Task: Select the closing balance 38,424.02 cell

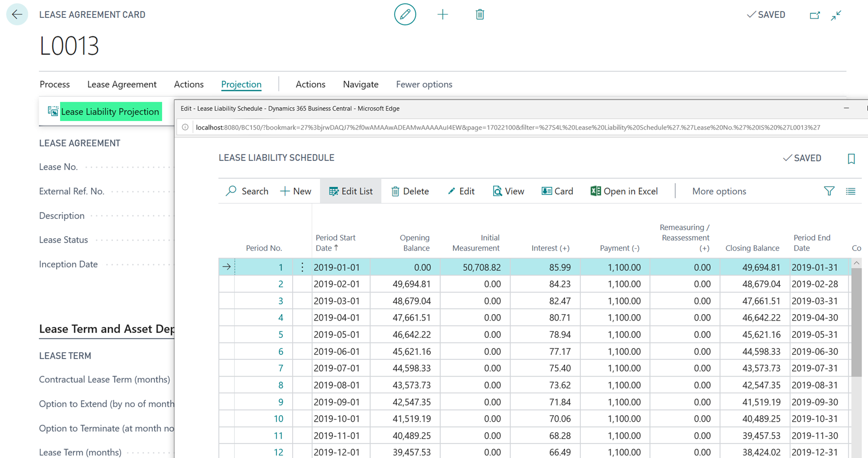Action: click(x=755, y=452)
